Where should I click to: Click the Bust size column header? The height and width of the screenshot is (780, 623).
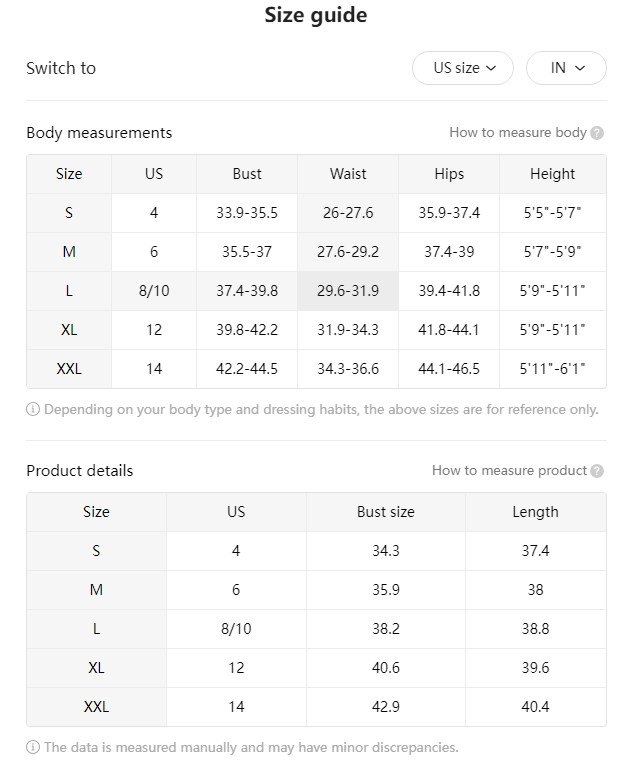point(386,512)
